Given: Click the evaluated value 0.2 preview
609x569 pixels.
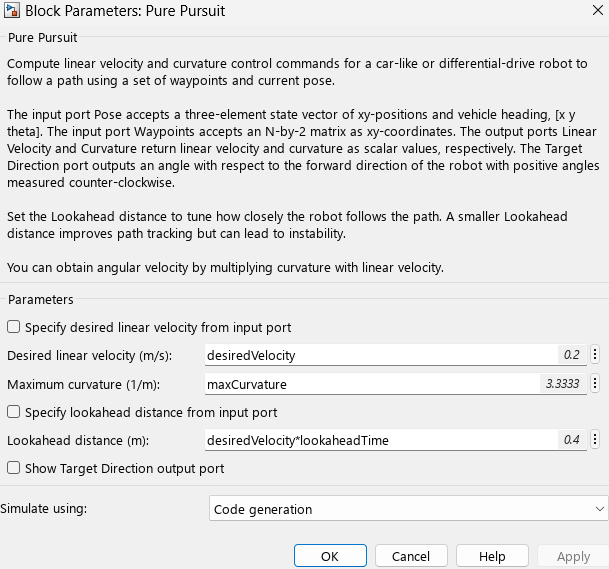Looking at the screenshot, I should click(571, 355).
